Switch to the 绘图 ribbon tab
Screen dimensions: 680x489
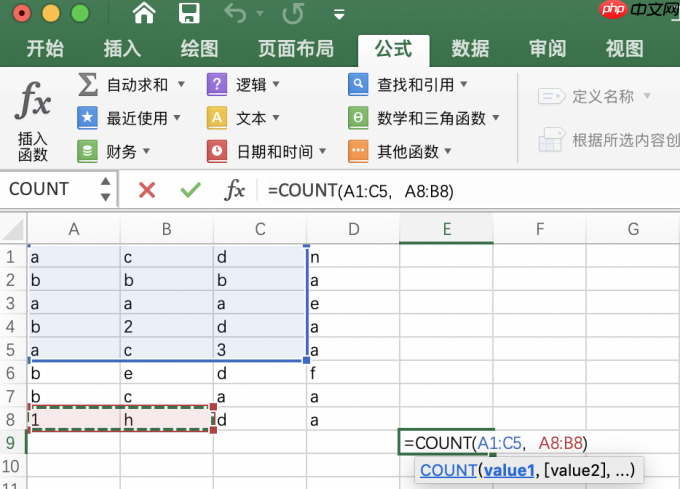tap(199, 48)
